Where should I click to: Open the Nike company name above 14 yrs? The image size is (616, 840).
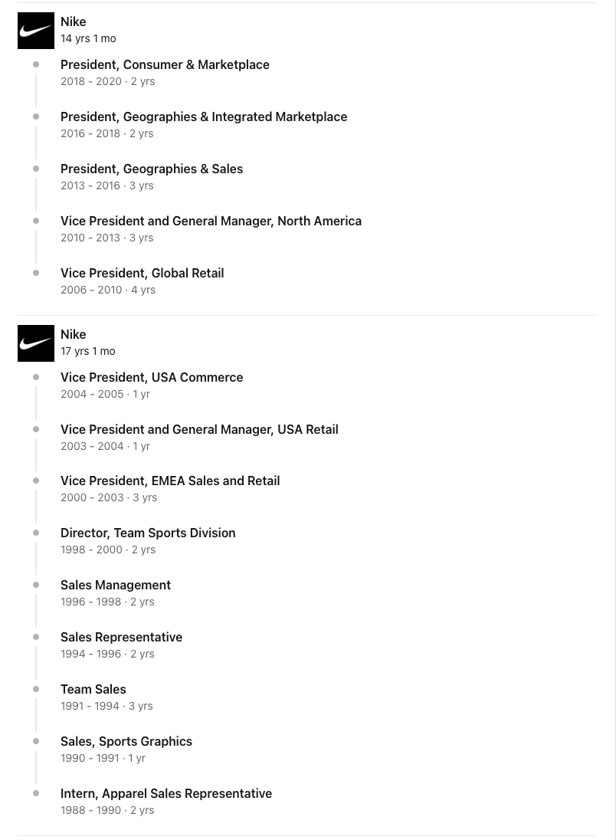tap(74, 22)
